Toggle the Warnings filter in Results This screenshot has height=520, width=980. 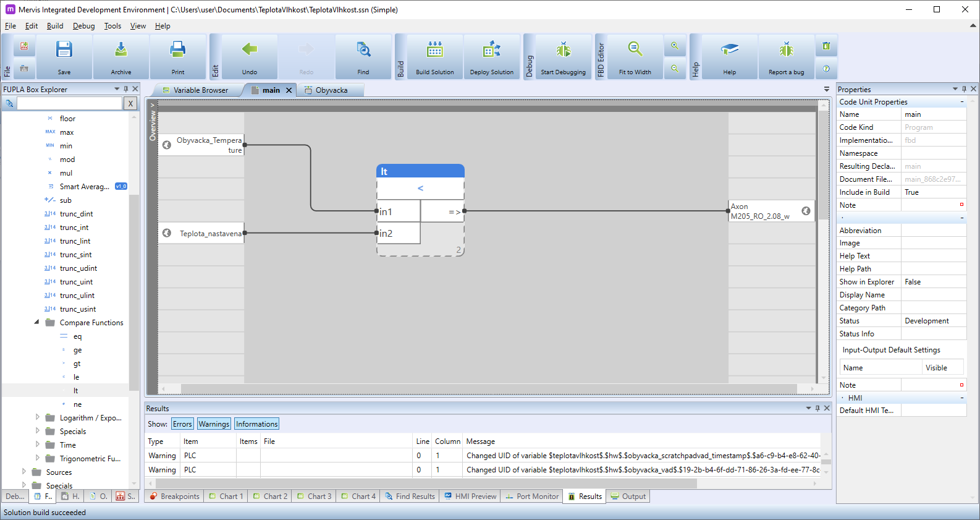214,424
